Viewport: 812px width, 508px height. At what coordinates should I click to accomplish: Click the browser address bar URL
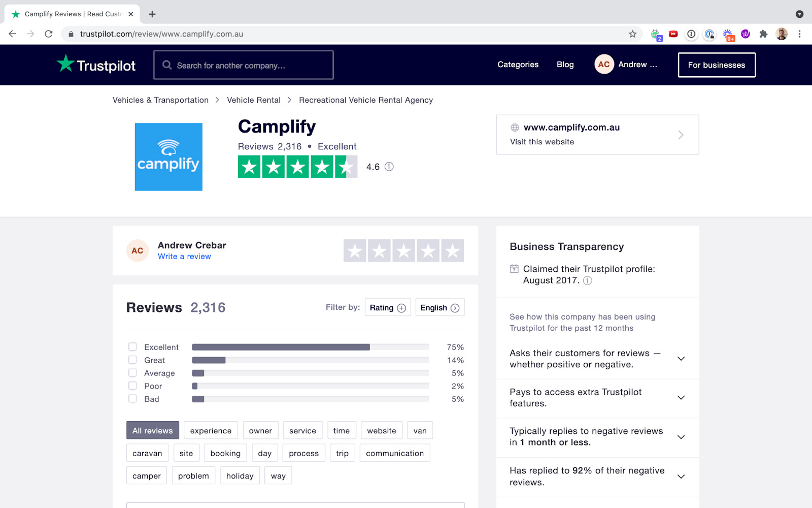[161, 34]
